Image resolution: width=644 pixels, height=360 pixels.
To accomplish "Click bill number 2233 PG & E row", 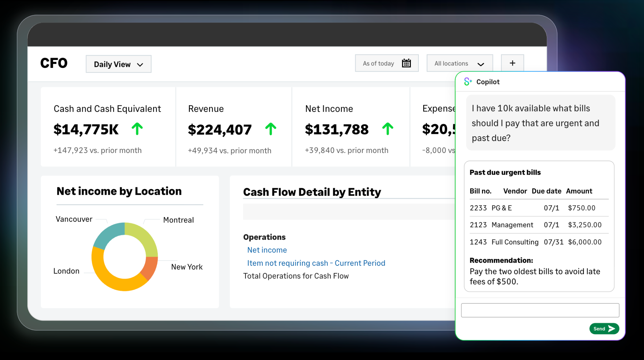I will click(x=539, y=208).
